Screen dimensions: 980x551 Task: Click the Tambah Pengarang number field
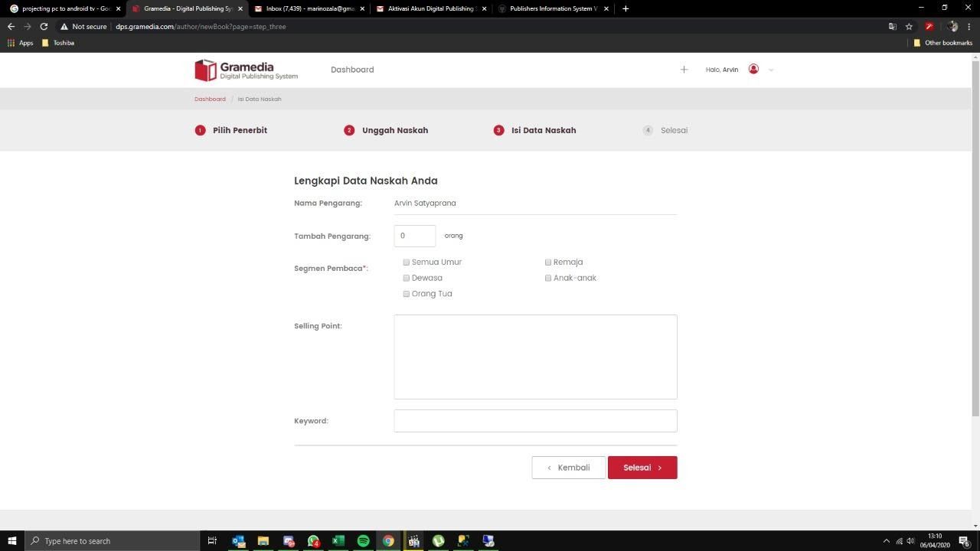(x=415, y=236)
